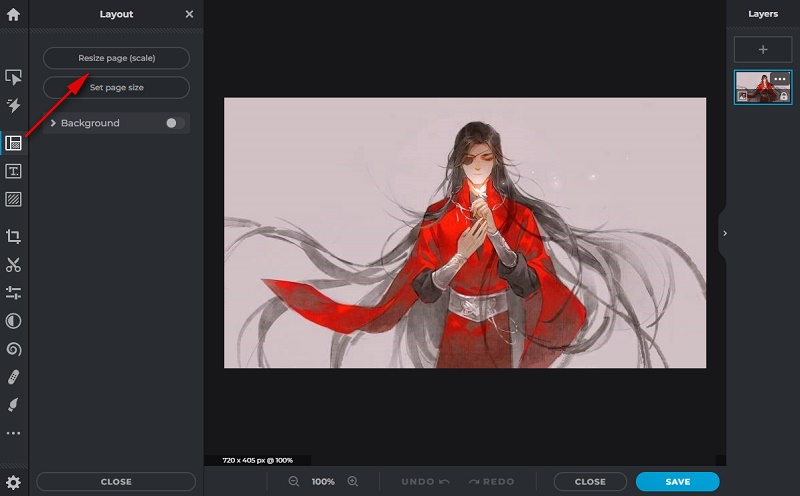
Task: Select the Cutout scissors tool
Action: [13, 265]
